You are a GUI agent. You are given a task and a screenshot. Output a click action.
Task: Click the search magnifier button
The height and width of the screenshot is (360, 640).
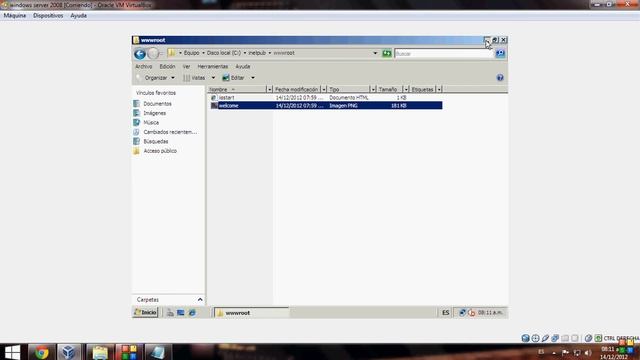(500, 53)
